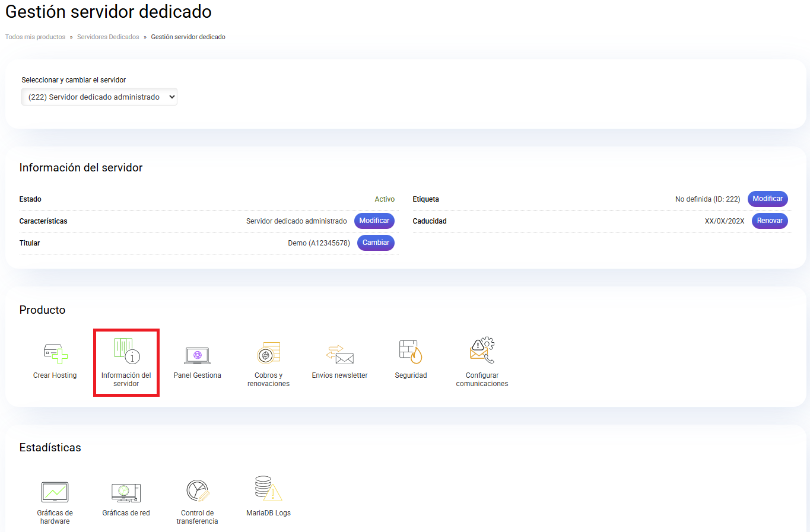Image resolution: width=810 pixels, height=532 pixels.
Task: Click Modificar button next to Etiqueta
Action: 767,199
